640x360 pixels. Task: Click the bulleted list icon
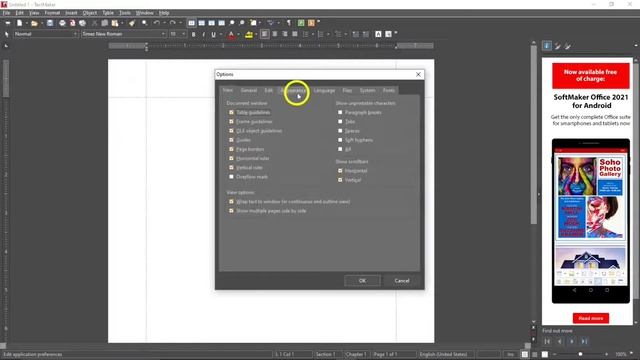pyautogui.click(x=305, y=34)
